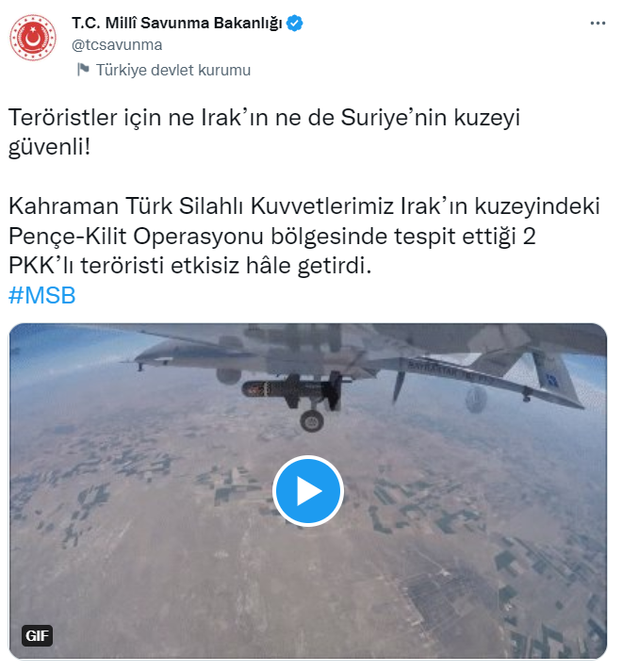Click the blue verified checkmark badge
Image resolution: width=623 pixels, height=672 pixels.
pyautogui.click(x=294, y=24)
